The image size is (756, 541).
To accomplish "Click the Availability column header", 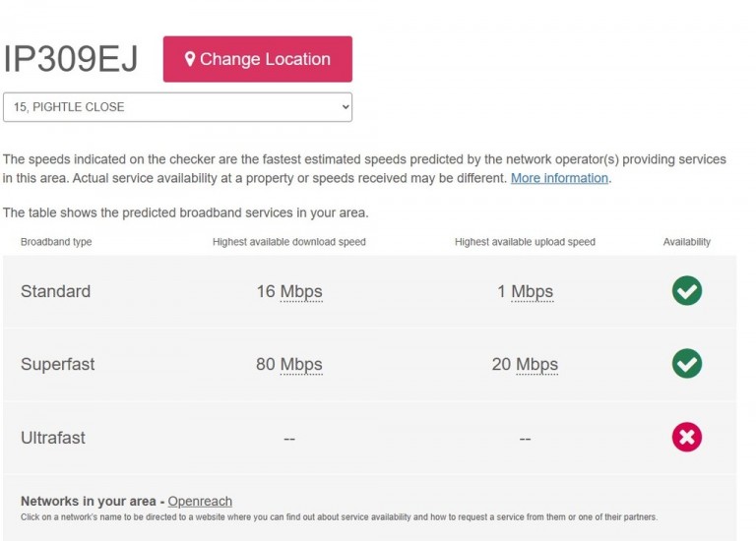I will tap(686, 242).
